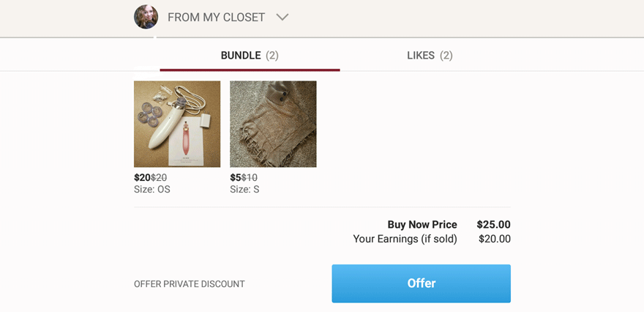Click the Your Earnings (if sold) label

pos(405,239)
